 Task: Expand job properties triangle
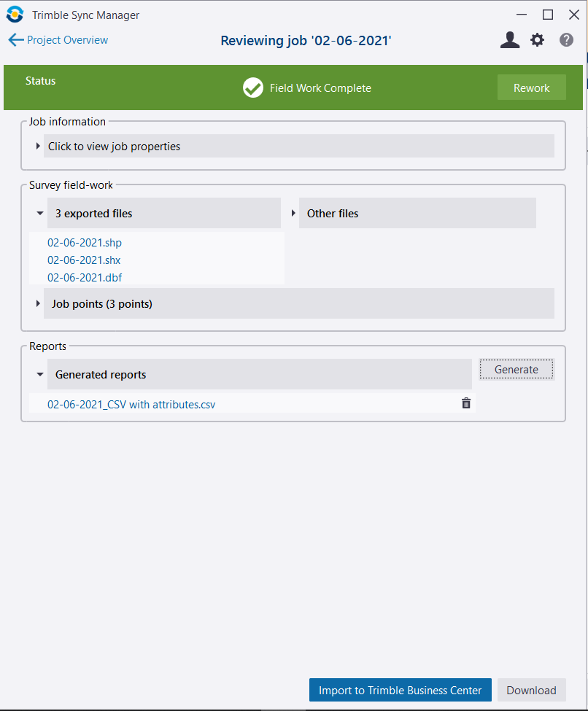coord(38,146)
